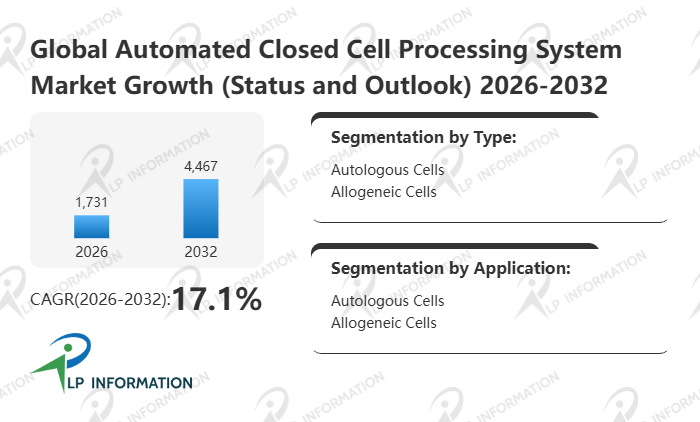Image resolution: width=700 pixels, height=422 pixels.
Task: Click the Segmentation by Application heading
Action: [x=450, y=268]
